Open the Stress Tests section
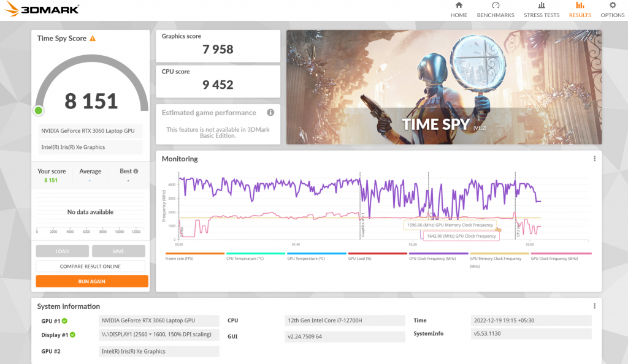This screenshot has width=628, height=364. pyautogui.click(x=542, y=7)
